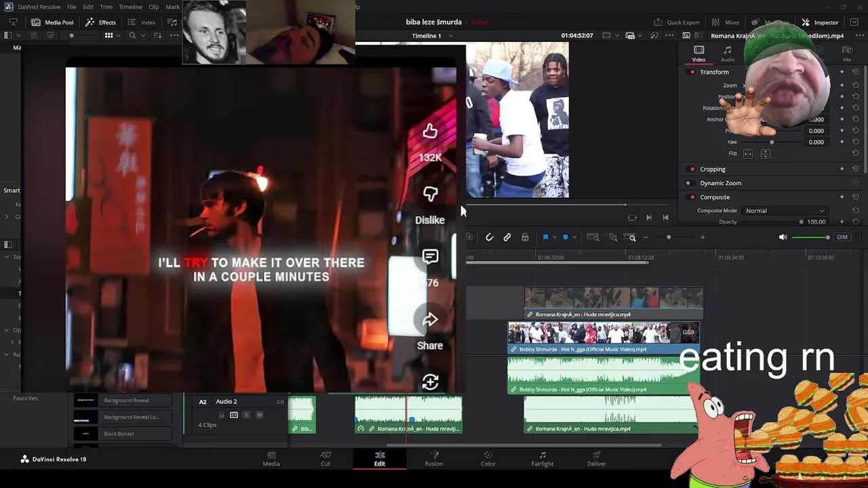Disable the Composite section toggle
The height and width of the screenshot is (488, 868).
coord(692,197)
